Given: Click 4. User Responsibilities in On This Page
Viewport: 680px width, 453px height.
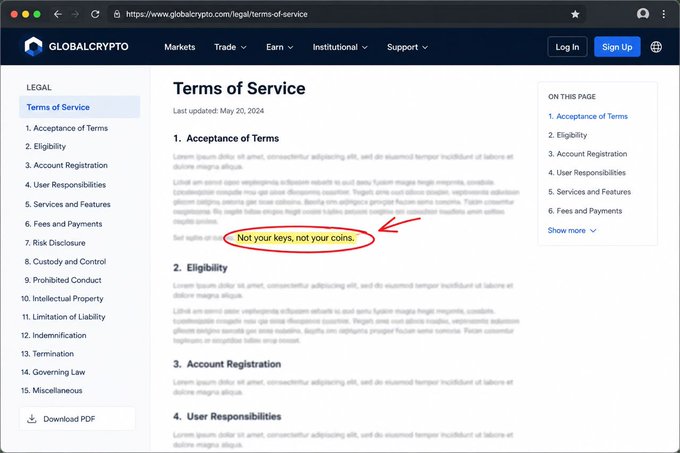Looking at the screenshot, I should click(587, 173).
